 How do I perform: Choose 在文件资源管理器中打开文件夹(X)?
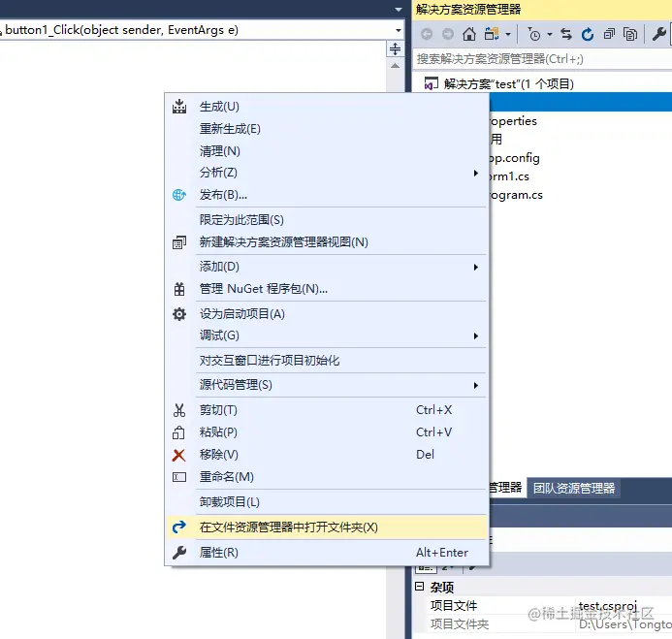tap(327, 527)
